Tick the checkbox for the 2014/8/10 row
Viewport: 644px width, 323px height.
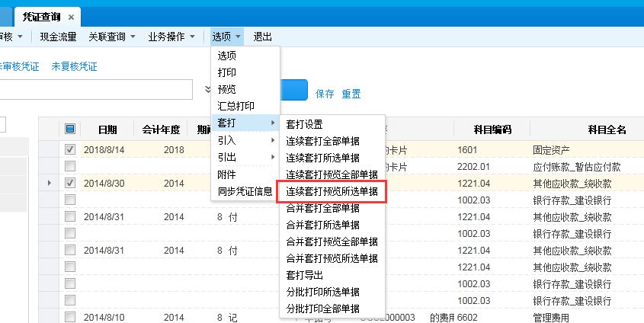click(70, 316)
